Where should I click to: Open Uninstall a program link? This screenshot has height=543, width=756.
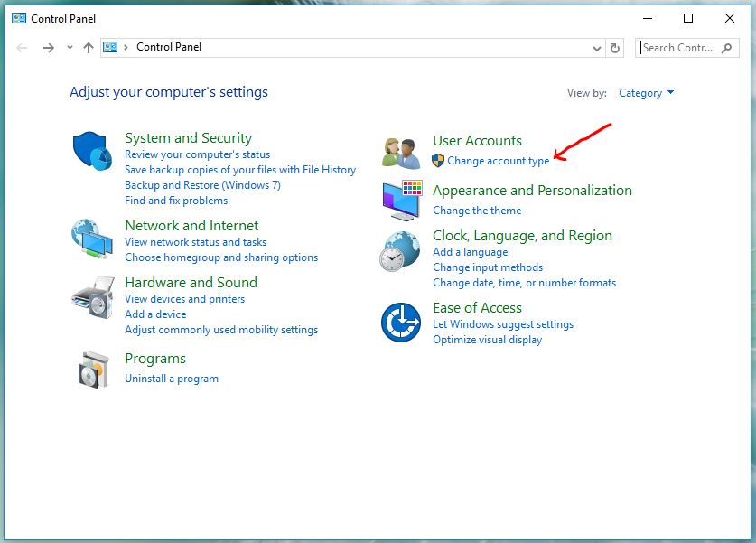[x=172, y=379]
